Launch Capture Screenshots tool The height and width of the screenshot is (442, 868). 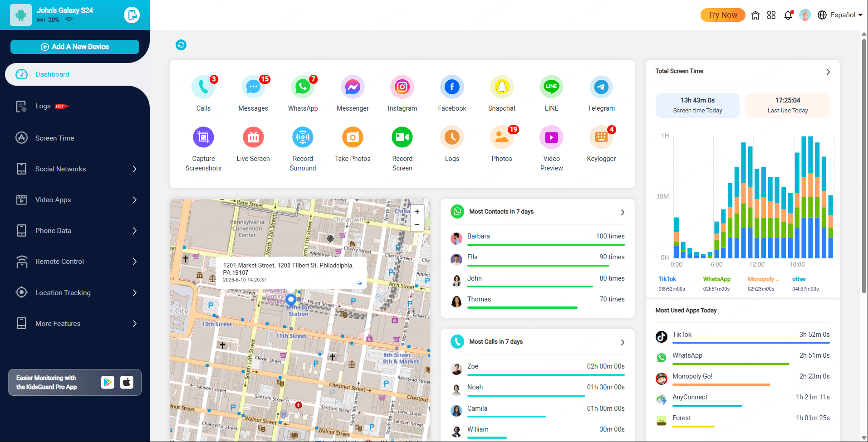pos(203,137)
